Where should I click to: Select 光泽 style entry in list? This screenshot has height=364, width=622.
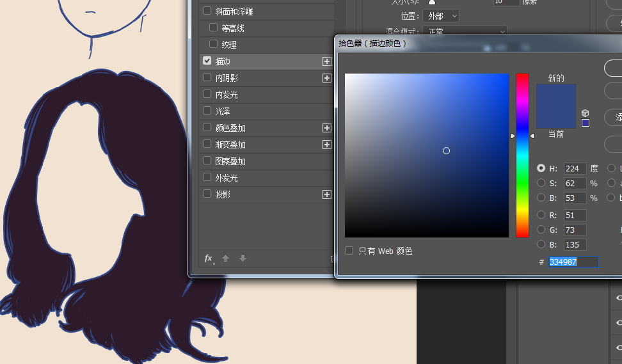[x=223, y=111]
